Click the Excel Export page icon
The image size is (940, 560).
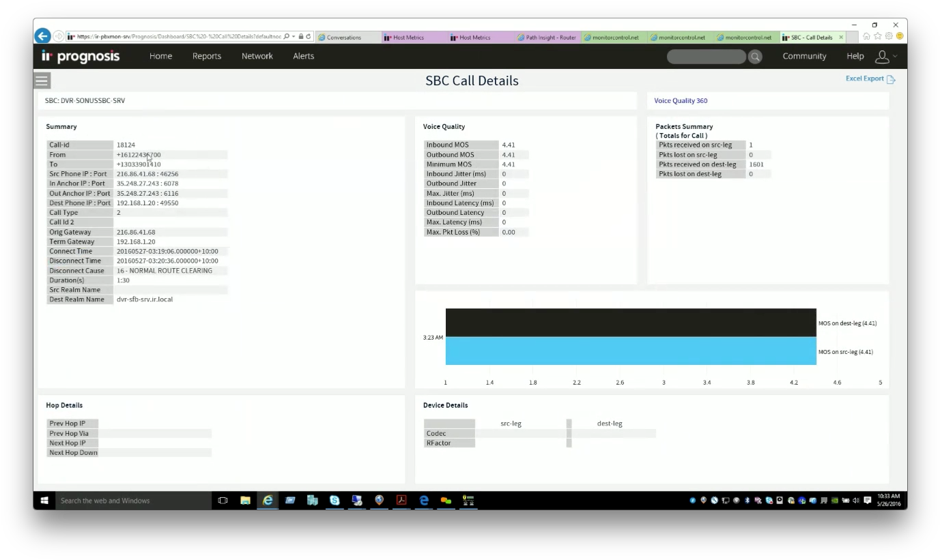click(891, 79)
